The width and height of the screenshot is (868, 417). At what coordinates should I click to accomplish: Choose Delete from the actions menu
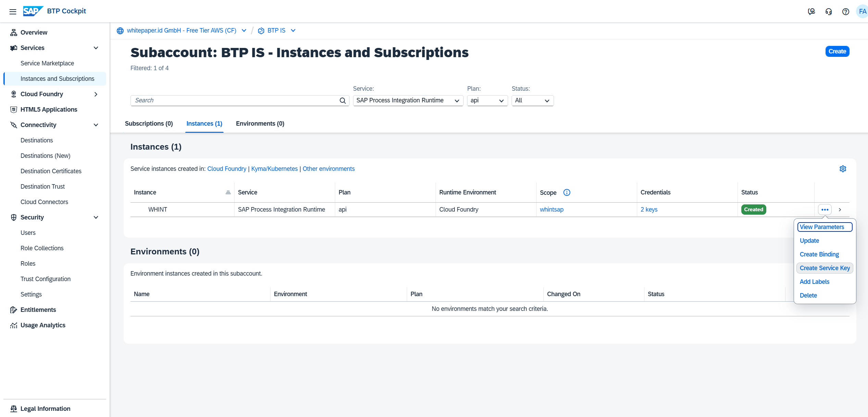pos(808,295)
